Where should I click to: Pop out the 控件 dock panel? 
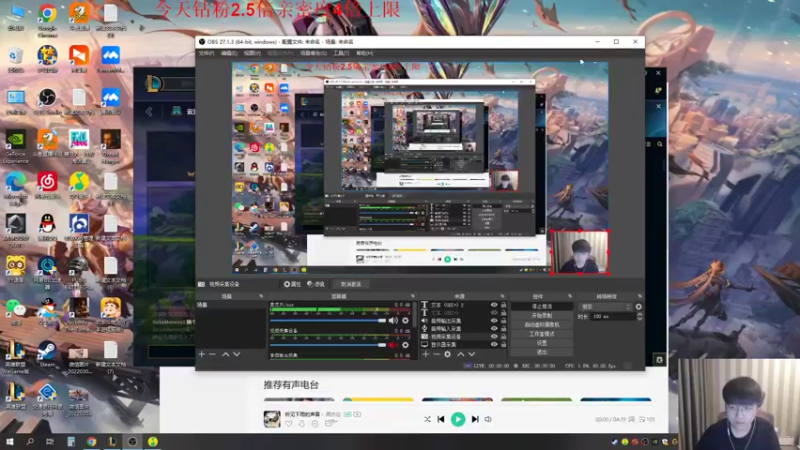coord(570,296)
